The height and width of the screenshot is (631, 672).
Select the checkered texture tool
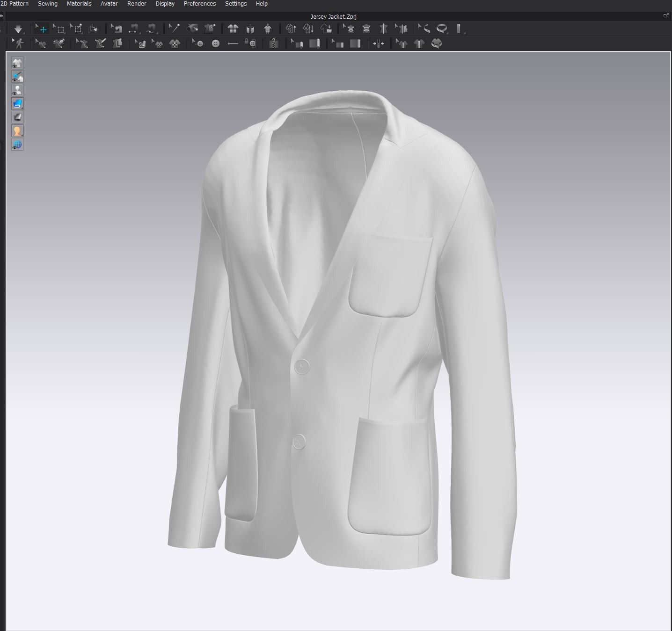pos(175,44)
